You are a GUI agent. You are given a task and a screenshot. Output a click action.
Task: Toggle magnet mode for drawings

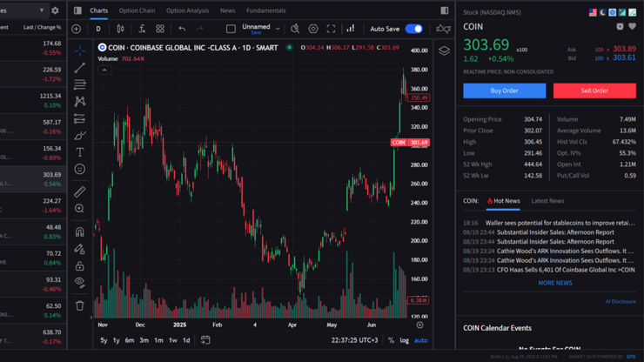pos(80,232)
